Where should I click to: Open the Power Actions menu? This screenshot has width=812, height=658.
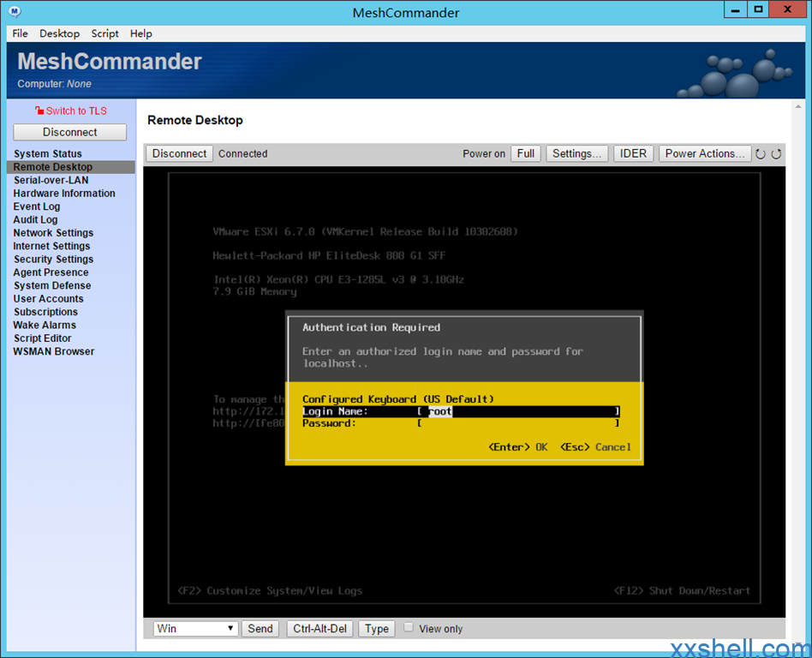[705, 154]
